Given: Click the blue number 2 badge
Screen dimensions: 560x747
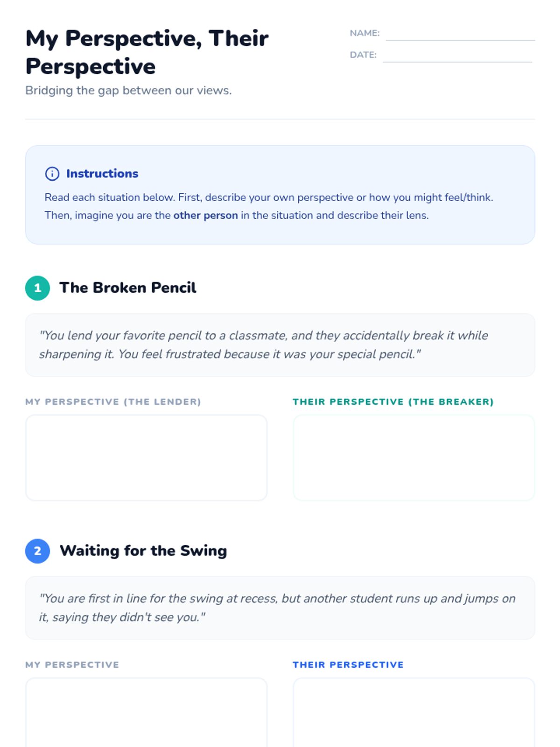Looking at the screenshot, I should [38, 551].
